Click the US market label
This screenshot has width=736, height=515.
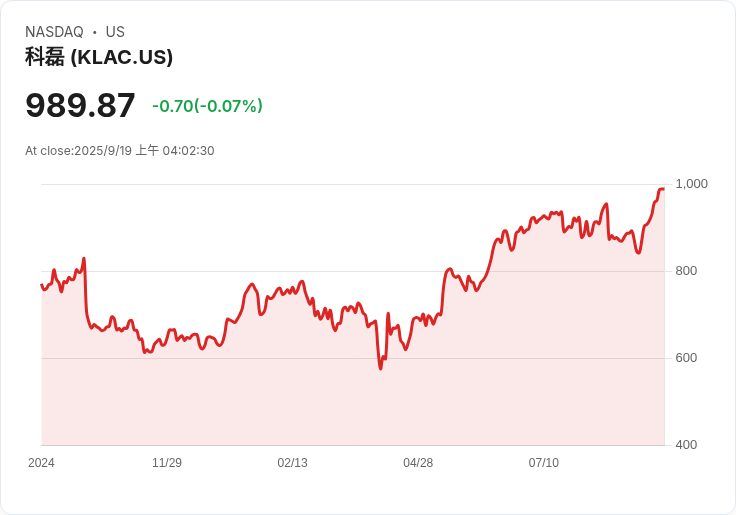click(115, 32)
